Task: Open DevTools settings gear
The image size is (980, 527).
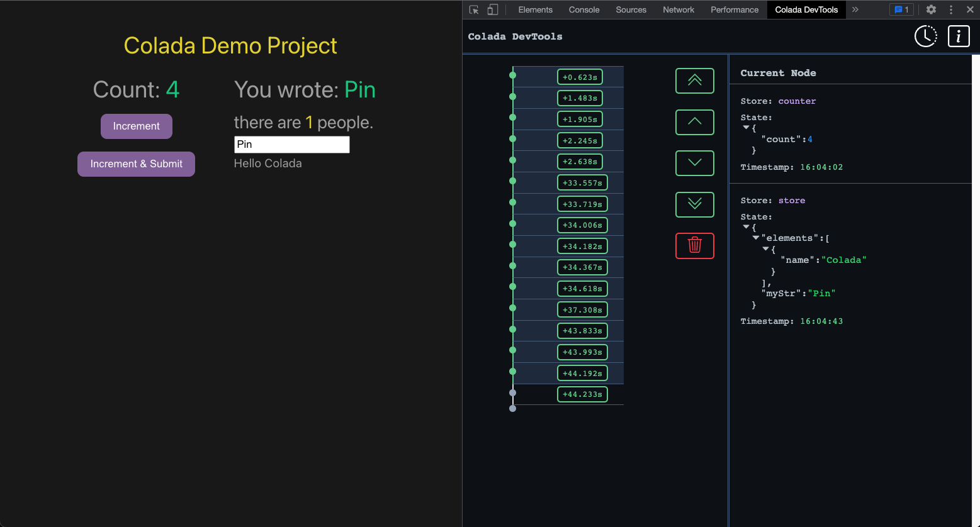Action: [x=931, y=9]
